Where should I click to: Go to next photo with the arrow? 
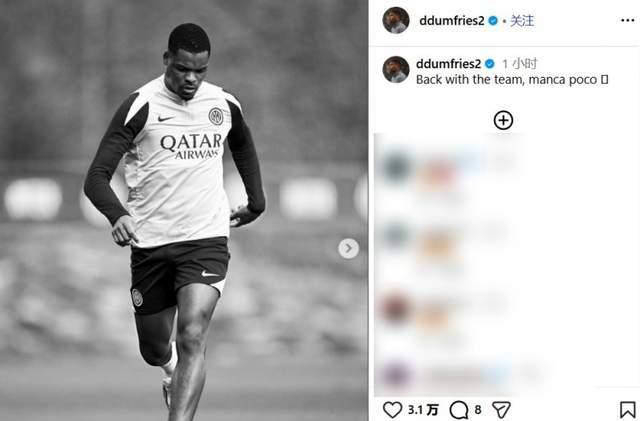[x=348, y=248]
